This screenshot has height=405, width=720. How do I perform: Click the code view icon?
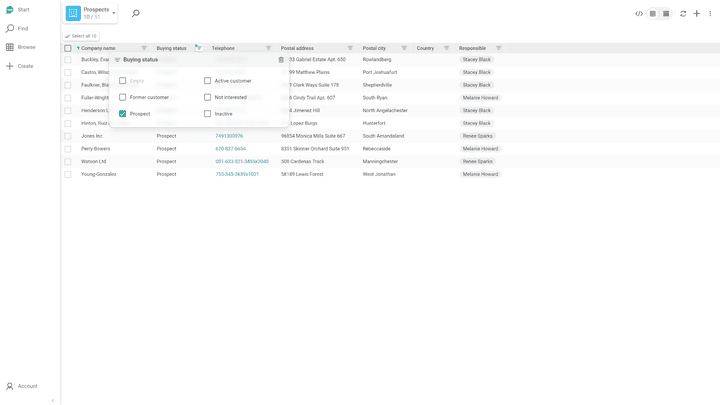coord(639,14)
